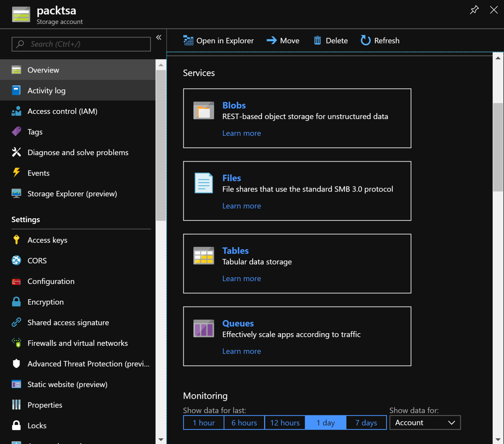Close the packtsa blade with X
The image size is (504, 444).
pos(494,10)
